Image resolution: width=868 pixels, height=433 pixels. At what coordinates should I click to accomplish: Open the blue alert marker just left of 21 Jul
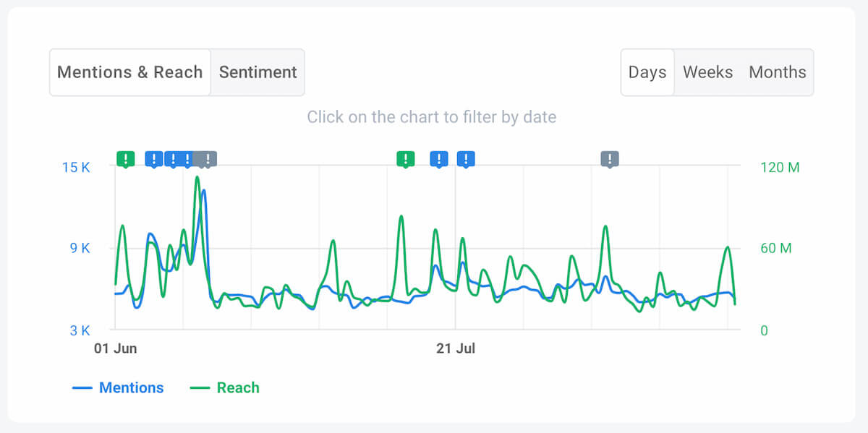[x=439, y=159]
